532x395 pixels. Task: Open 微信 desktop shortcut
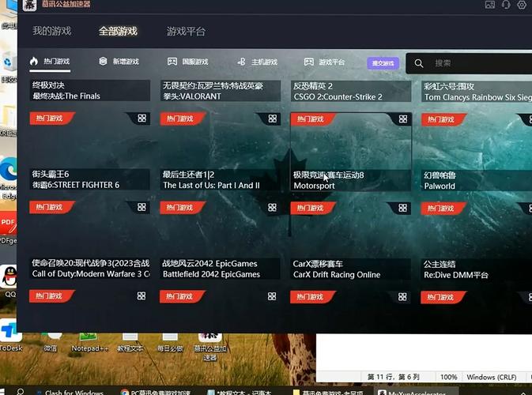point(51,342)
